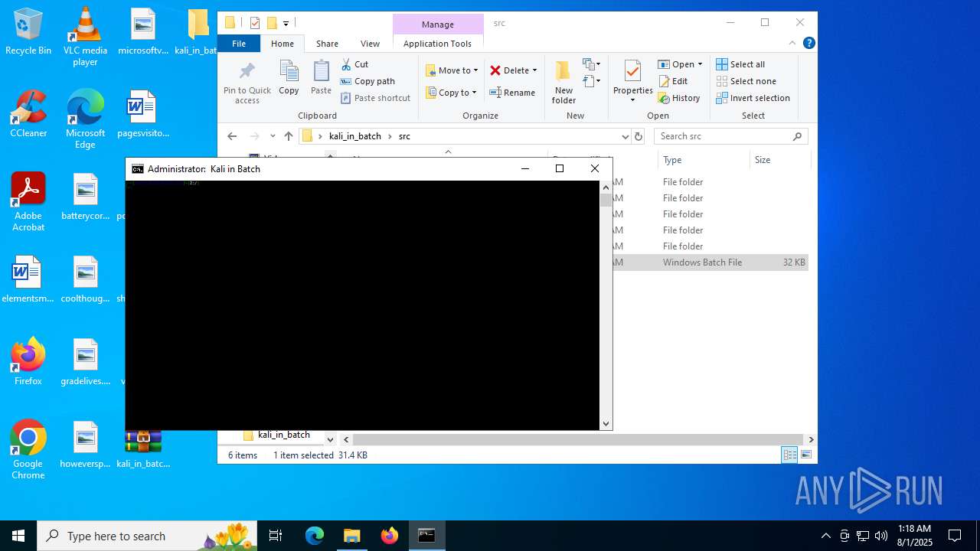Image resolution: width=980 pixels, height=551 pixels.
Task: Select kali_in_batch in navigation tree
Action: 284,435
